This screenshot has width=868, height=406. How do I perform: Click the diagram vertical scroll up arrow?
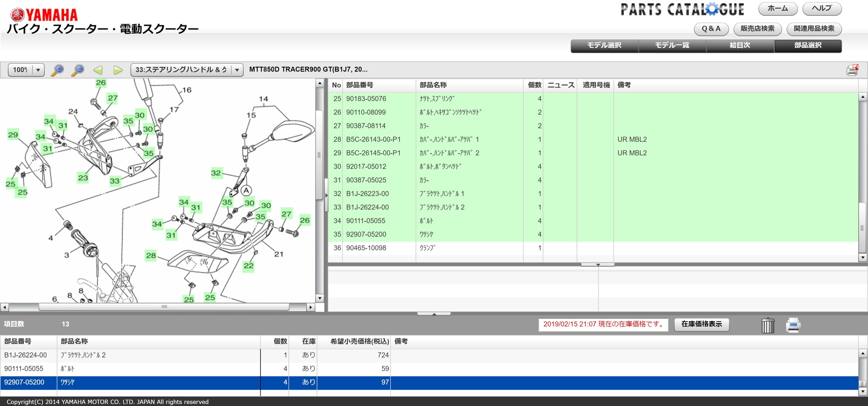point(320,84)
